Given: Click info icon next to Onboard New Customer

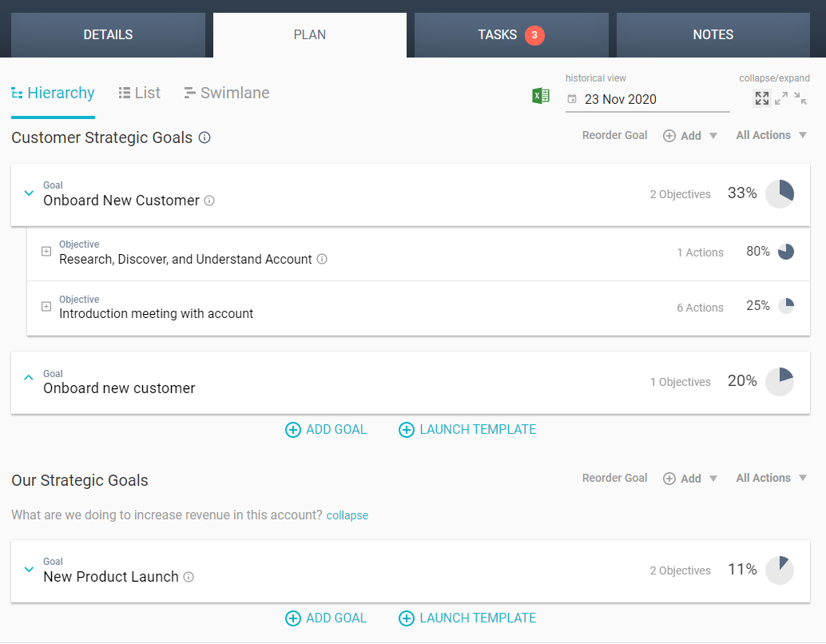Looking at the screenshot, I should point(209,201).
